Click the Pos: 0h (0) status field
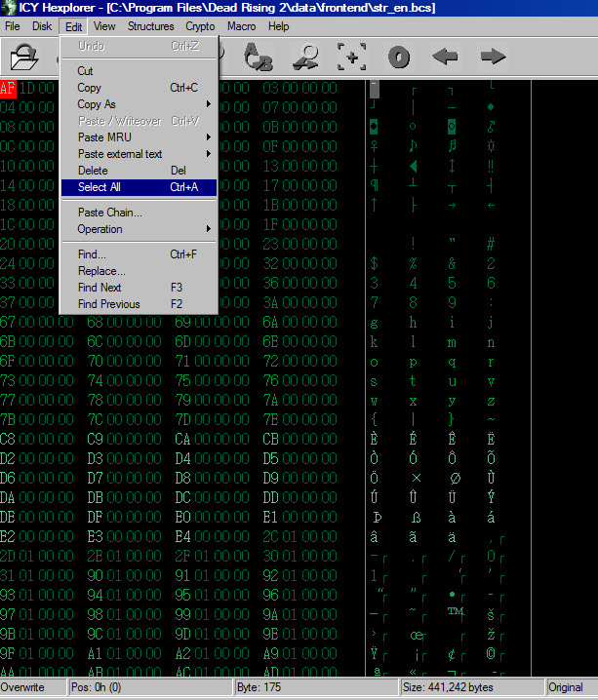The width and height of the screenshot is (598, 700). pyautogui.click(x=150, y=687)
